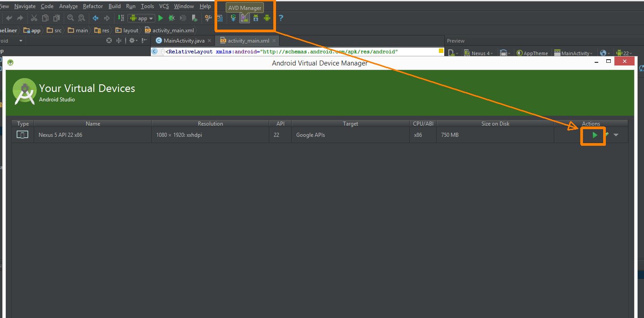644x318 pixels.
Task: Open AVD Manager from the toolbar
Action: click(244, 18)
